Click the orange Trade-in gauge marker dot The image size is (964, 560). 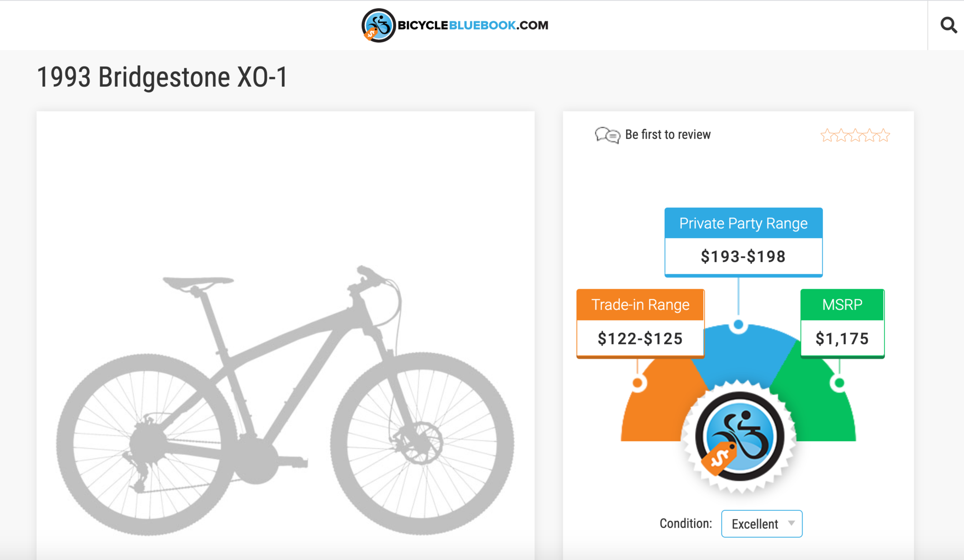638,383
